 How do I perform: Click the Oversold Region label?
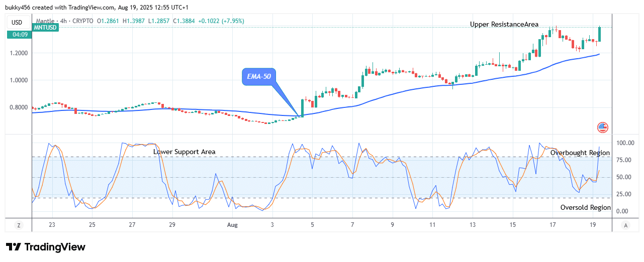coord(586,207)
